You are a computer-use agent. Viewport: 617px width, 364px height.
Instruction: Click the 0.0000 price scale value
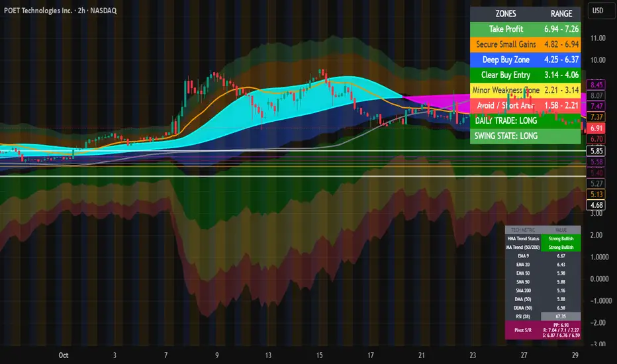(x=599, y=279)
